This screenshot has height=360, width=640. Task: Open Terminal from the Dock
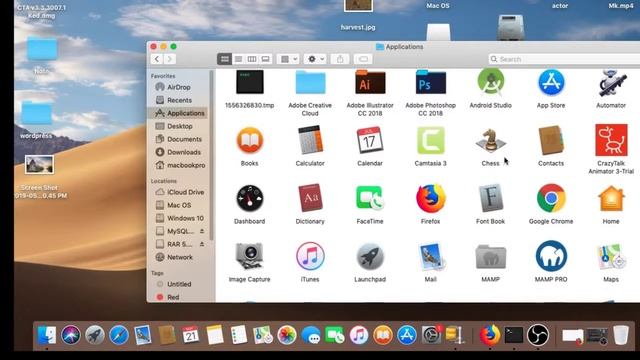pyautogui.click(x=513, y=335)
